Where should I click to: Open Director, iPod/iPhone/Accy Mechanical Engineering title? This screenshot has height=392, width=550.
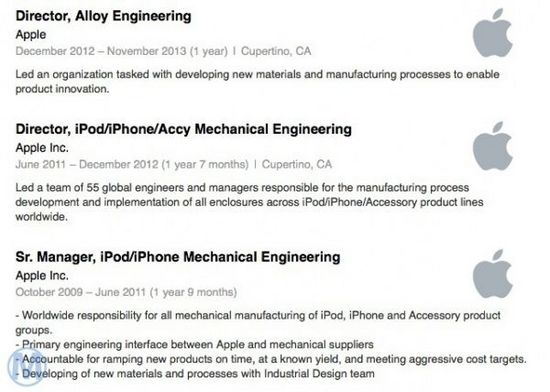pyautogui.click(x=183, y=129)
